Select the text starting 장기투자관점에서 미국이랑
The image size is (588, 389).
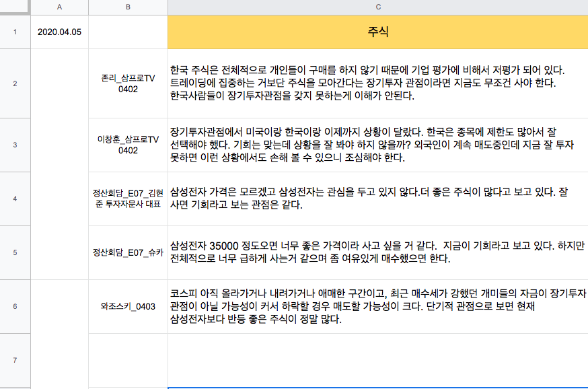[371, 145]
